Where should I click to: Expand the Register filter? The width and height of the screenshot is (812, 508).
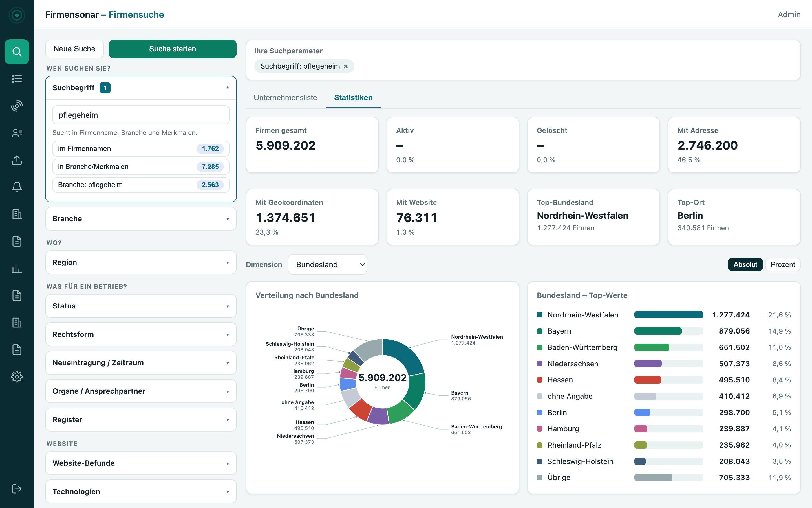[141, 420]
